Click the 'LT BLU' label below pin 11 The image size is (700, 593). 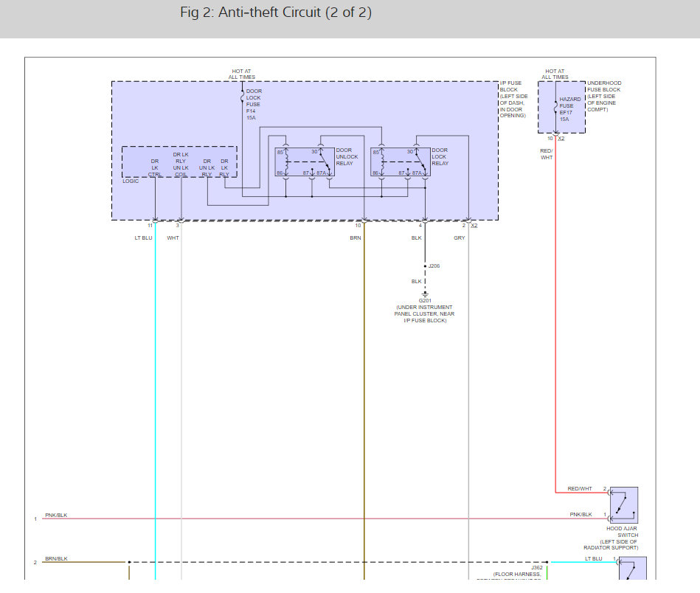click(143, 238)
